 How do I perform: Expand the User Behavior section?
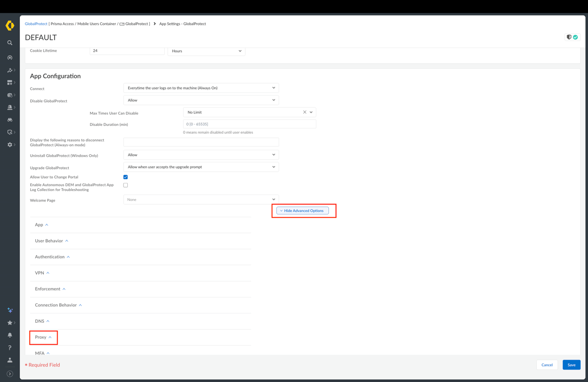[51, 241]
